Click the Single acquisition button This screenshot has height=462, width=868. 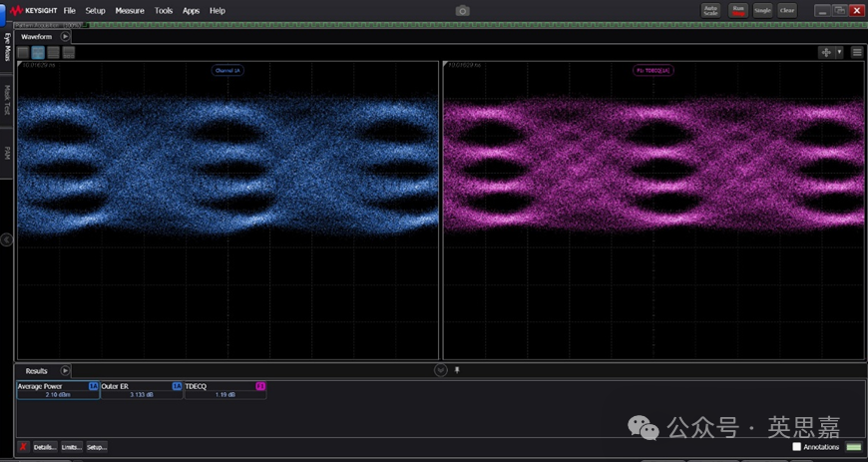(x=762, y=11)
